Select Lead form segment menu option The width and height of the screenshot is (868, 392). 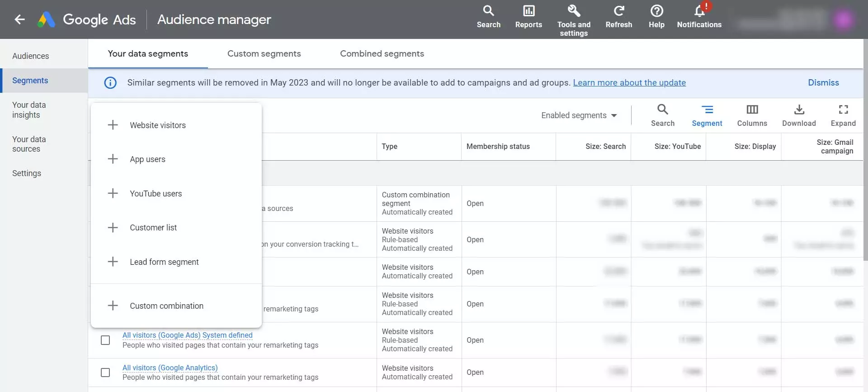tap(176, 262)
